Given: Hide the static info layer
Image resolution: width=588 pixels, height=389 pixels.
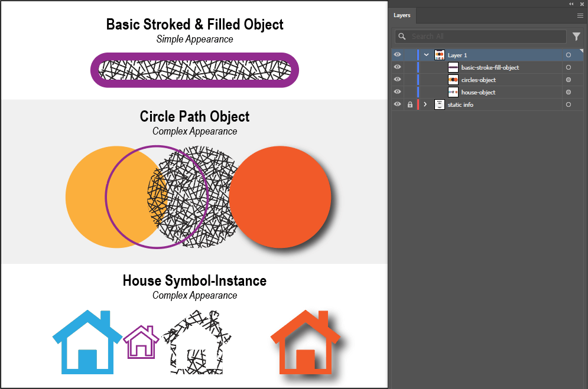Looking at the screenshot, I should point(397,104).
